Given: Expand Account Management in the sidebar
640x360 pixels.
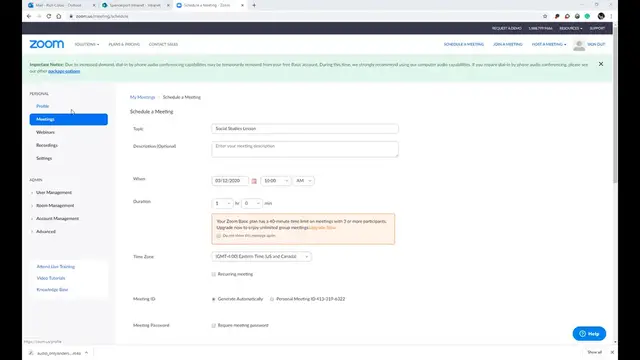Looking at the screenshot, I should [x=57, y=219].
